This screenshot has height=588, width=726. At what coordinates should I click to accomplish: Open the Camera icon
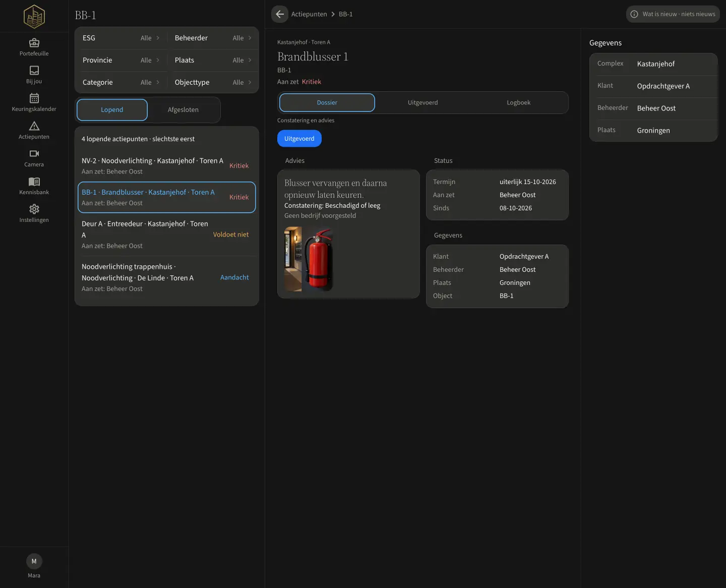click(x=34, y=154)
